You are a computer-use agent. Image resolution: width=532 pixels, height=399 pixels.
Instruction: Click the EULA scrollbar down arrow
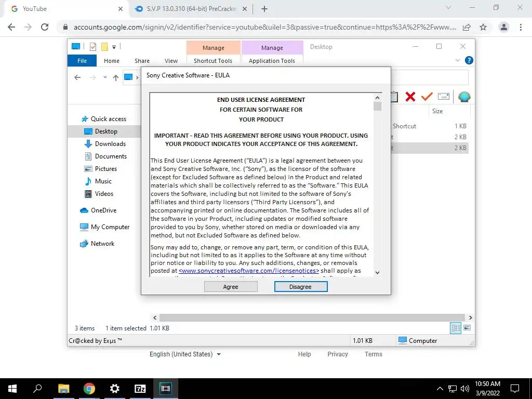[377, 272]
